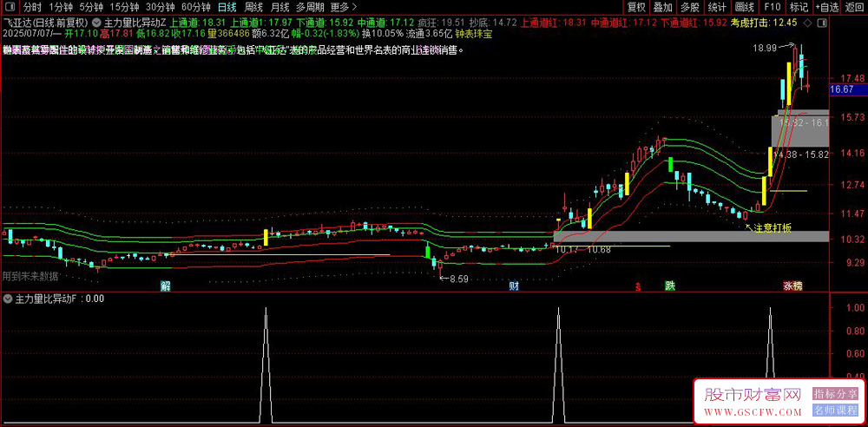Select the 月线 monthly chart tab

(x=279, y=7)
